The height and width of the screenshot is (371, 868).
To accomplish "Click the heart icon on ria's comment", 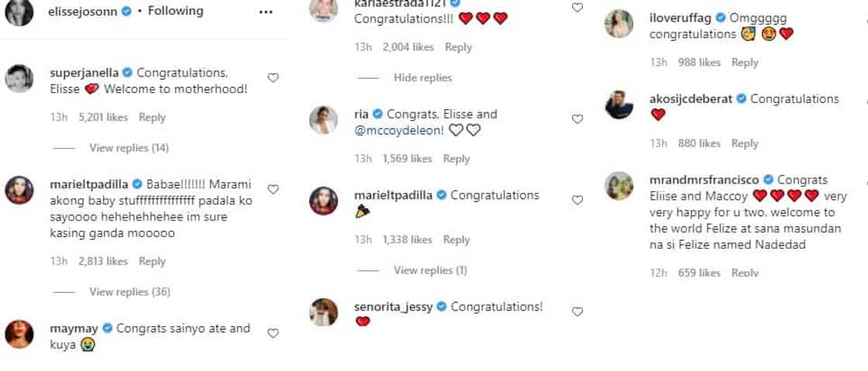I will 577,119.
